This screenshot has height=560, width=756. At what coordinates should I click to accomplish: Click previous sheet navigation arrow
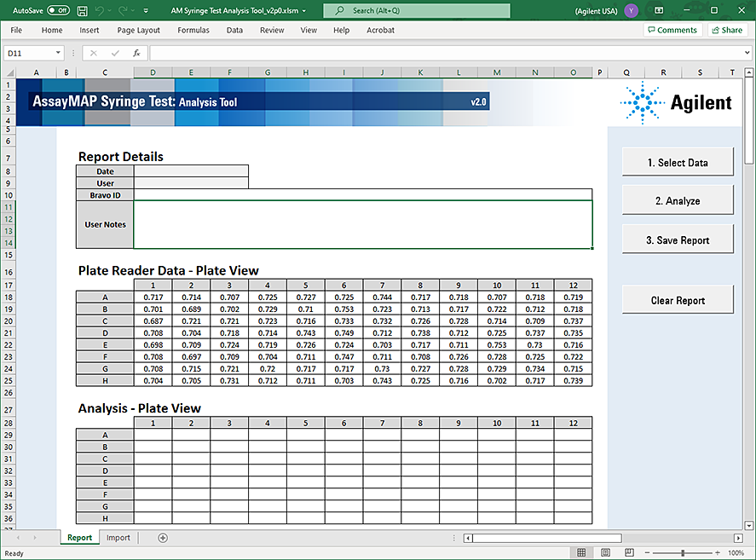click(18, 537)
